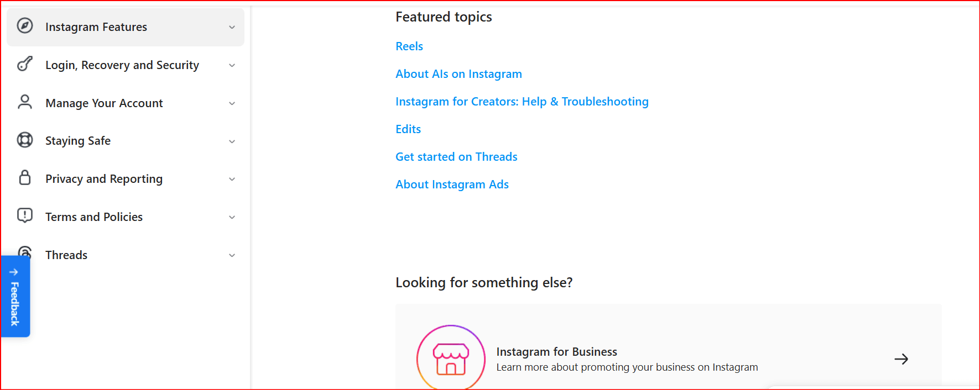Screen dimensions: 980x390
Task: Open Get started on Threads link
Action: pos(456,157)
